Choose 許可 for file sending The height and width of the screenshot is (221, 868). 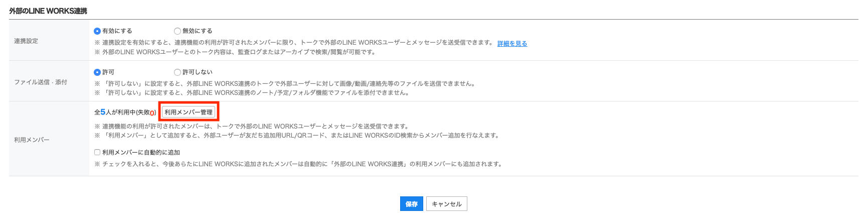(97, 72)
